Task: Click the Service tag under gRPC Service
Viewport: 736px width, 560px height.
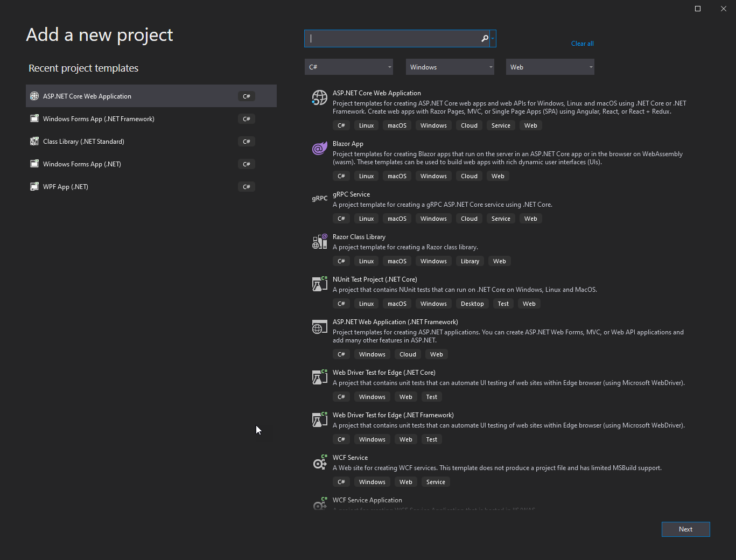Action: 501,219
